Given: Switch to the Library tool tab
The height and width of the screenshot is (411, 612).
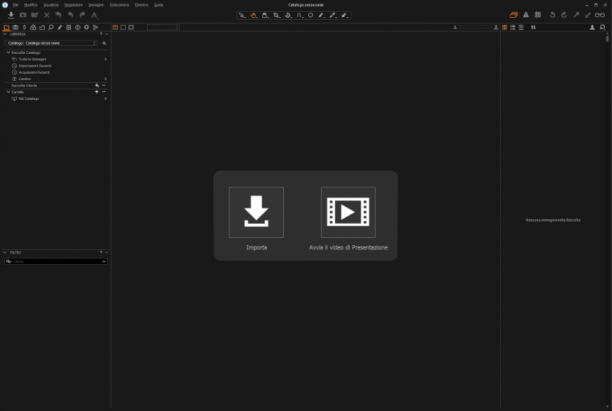Looking at the screenshot, I should tap(6, 27).
